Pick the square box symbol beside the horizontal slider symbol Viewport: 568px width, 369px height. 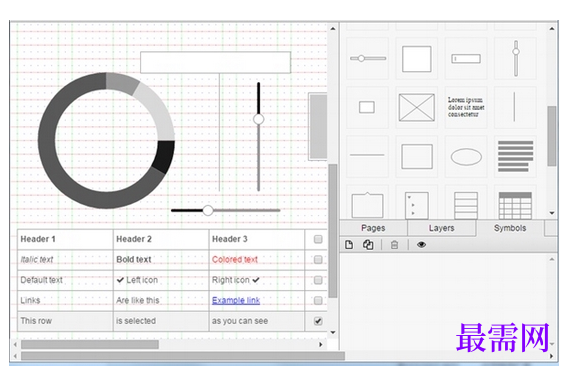point(417,58)
